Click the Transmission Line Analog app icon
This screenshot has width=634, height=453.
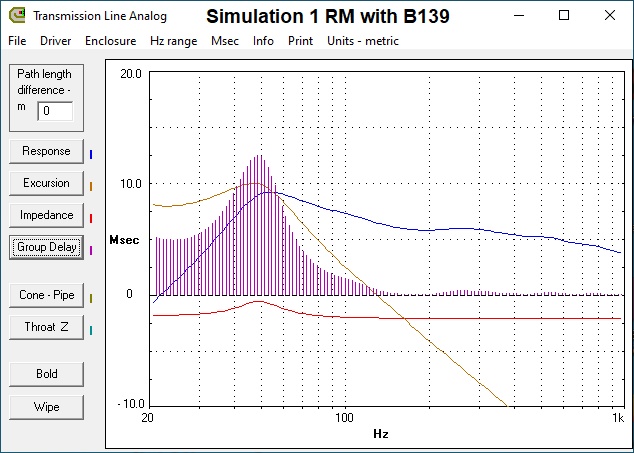tap(17, 15)
